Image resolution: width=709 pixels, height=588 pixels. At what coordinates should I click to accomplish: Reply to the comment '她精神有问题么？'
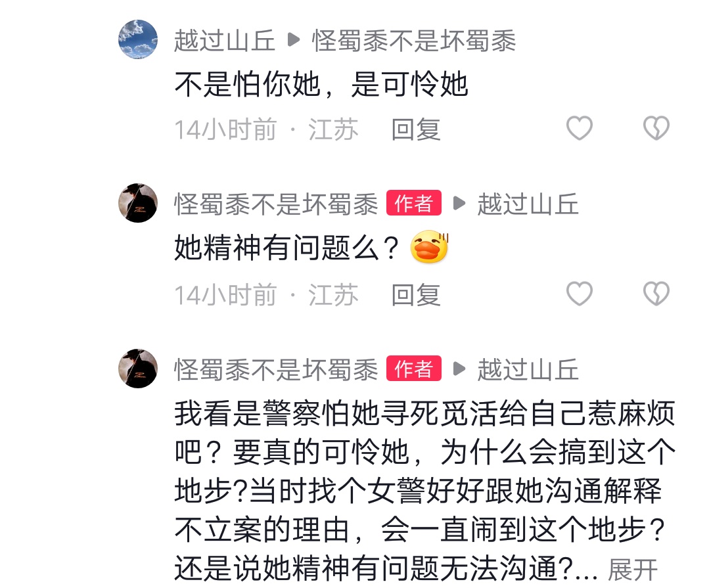pos(415,295)
